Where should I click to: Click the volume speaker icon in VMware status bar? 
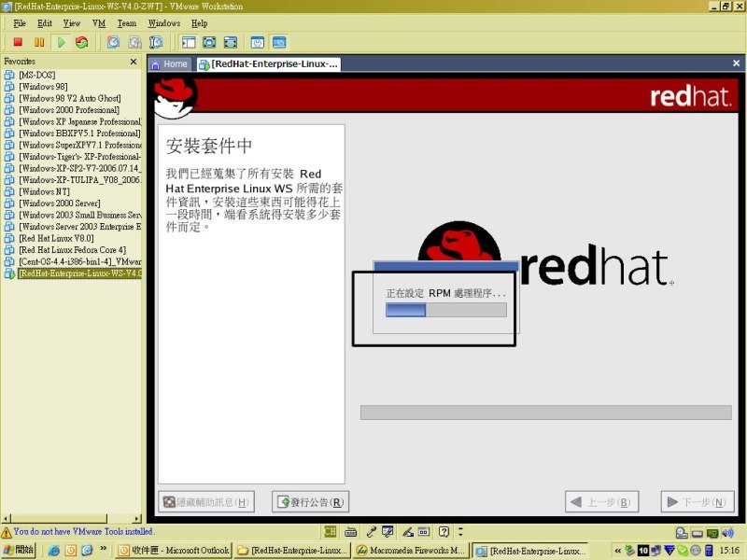pos(728,533)
